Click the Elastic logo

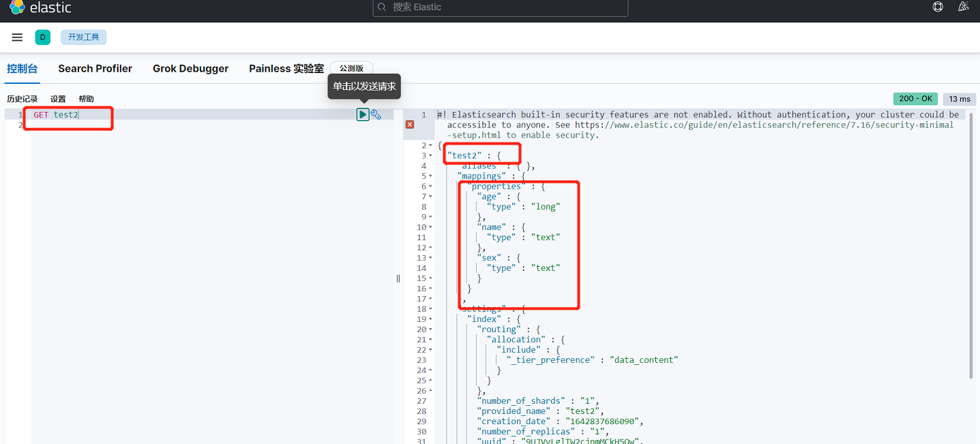pyautogui.click(x=41, y=8)
